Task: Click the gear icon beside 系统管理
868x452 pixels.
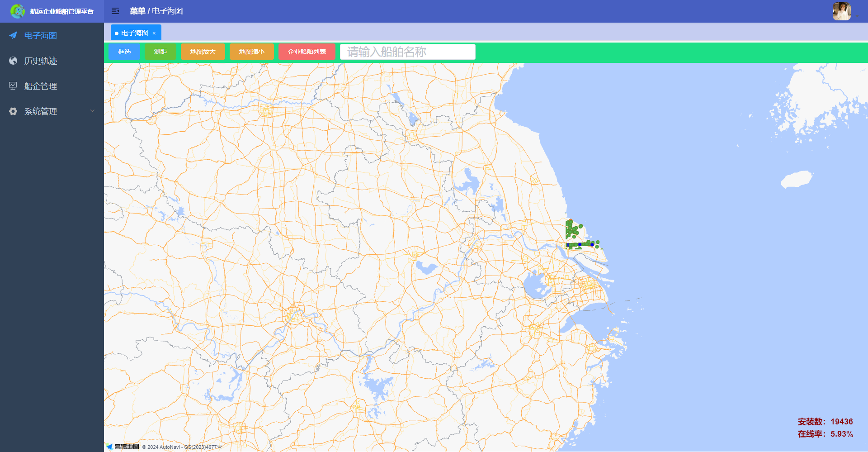Action: (13, 111)
